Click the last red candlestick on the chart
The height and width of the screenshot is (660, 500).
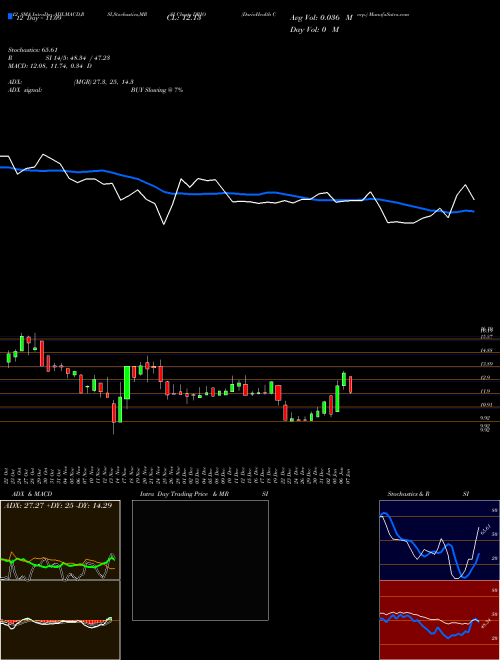350,385
